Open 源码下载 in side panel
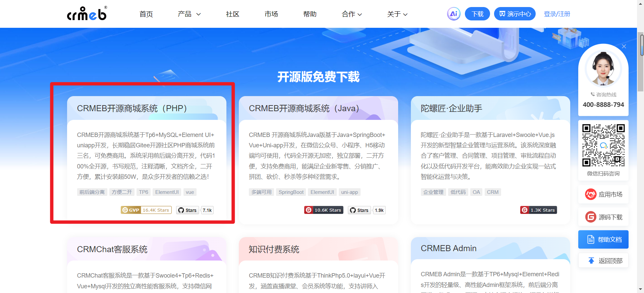The width and height of the screenshot is (644, 293). [603, 217]
